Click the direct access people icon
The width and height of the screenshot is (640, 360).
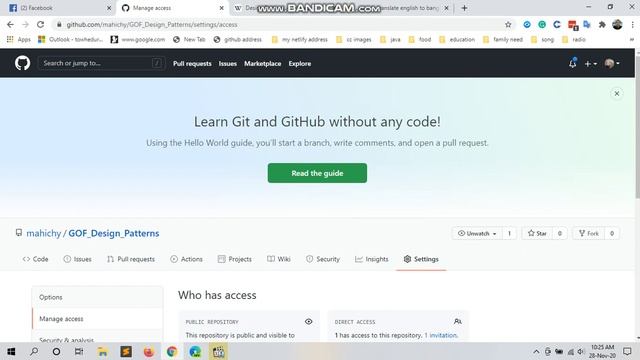click(x=458, y=322)
